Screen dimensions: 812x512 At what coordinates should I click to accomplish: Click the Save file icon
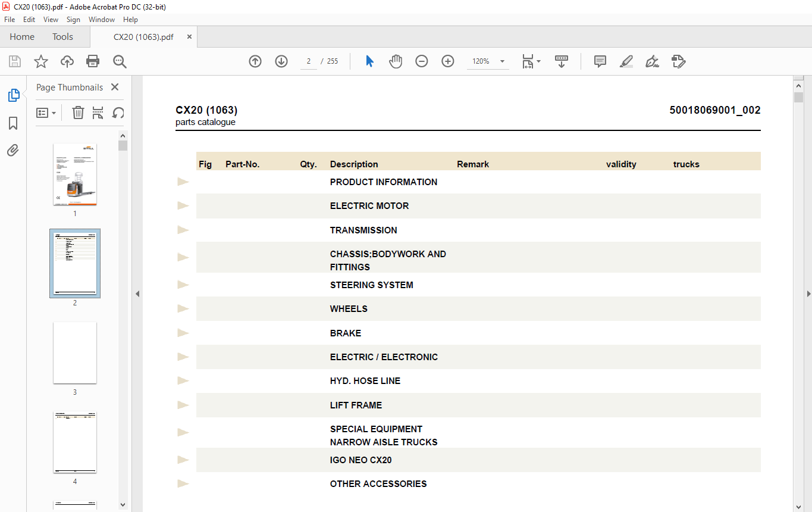(15, 61)
